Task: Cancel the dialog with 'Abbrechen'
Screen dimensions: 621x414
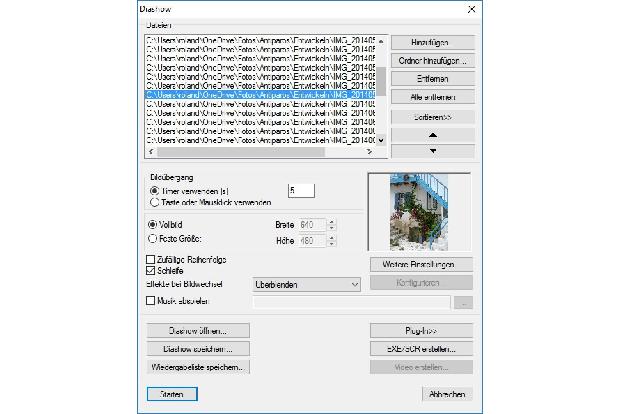Action: click(x=447, y=394)
